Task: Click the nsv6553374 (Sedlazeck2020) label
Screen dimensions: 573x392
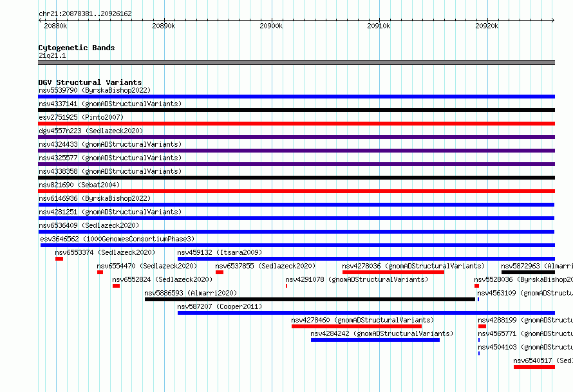Action: coord(105,252)
